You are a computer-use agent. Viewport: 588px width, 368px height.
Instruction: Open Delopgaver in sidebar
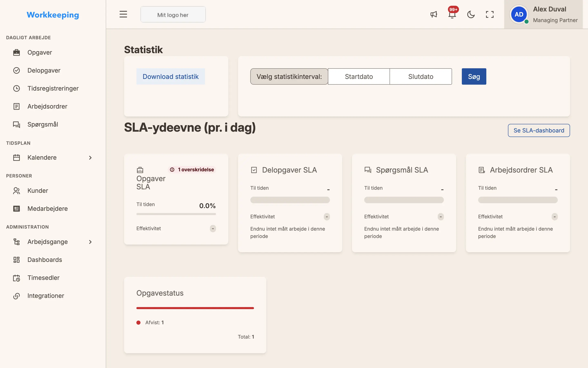(53, 70)
